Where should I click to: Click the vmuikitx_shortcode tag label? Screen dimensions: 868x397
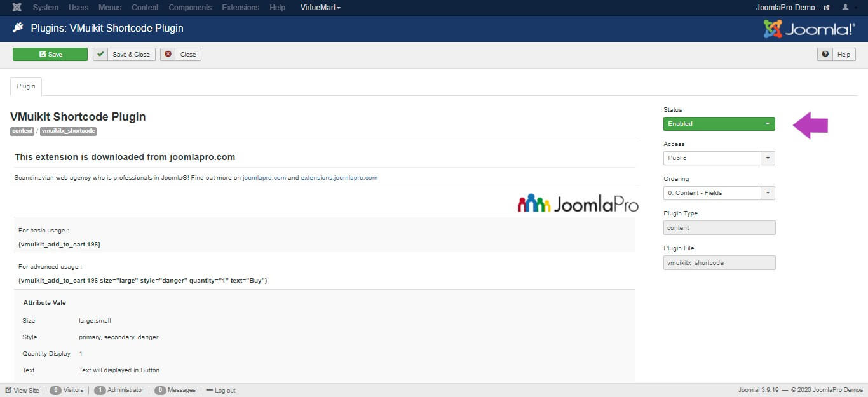click(x=69, y=131)
